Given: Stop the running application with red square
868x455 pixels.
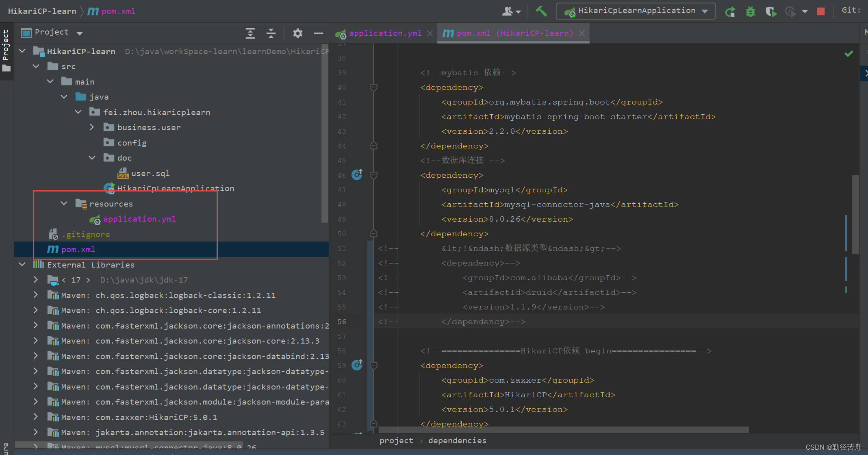Looking at the screenshot, I should point(820,11).
